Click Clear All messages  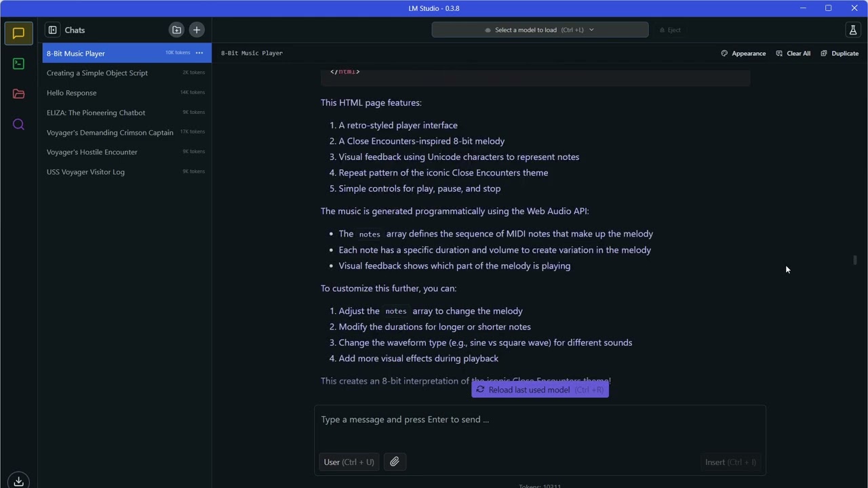coord(793,54)
